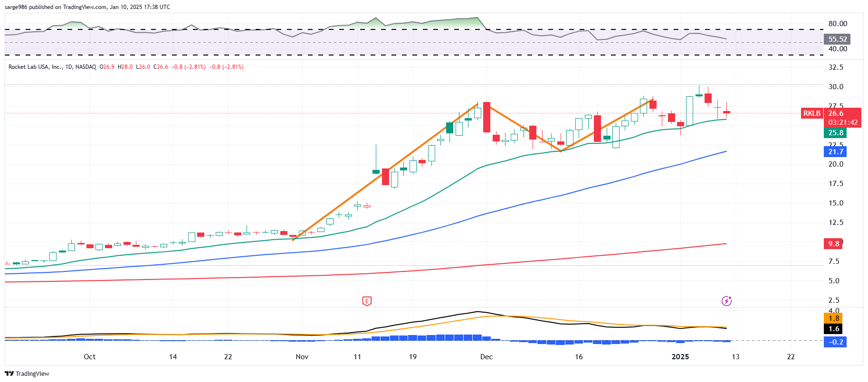Click the Dec label on time axis
The image size is (868, 382).
click(x=486, y=357)
